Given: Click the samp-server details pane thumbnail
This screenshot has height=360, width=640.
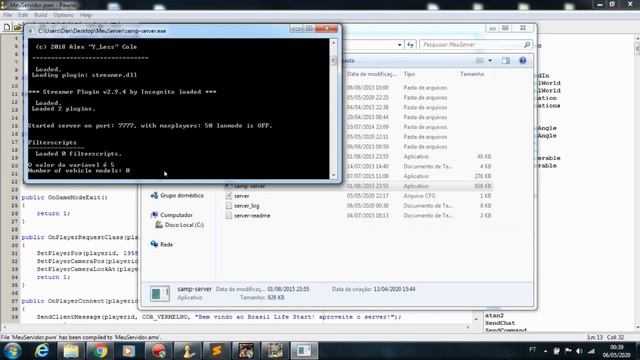Looking at the screenshot, I should click(160, 293).
